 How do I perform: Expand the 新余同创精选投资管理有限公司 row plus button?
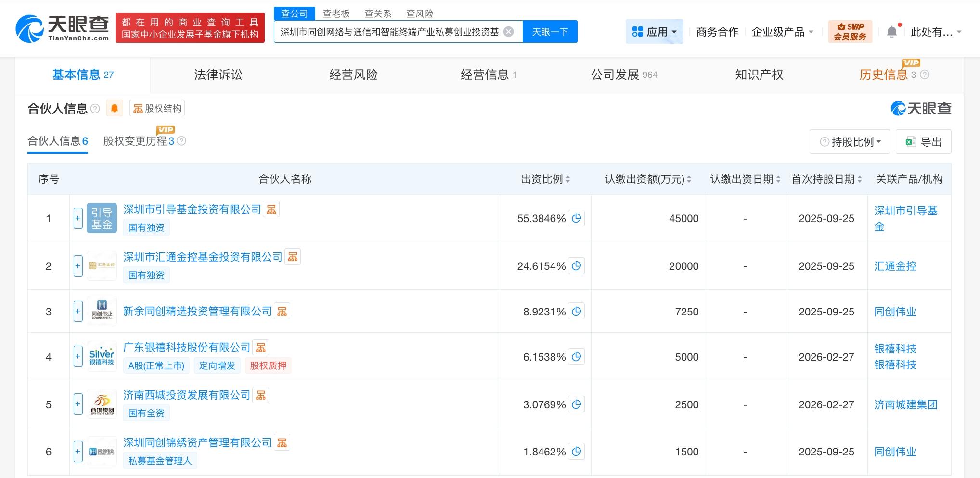[78, 312]
